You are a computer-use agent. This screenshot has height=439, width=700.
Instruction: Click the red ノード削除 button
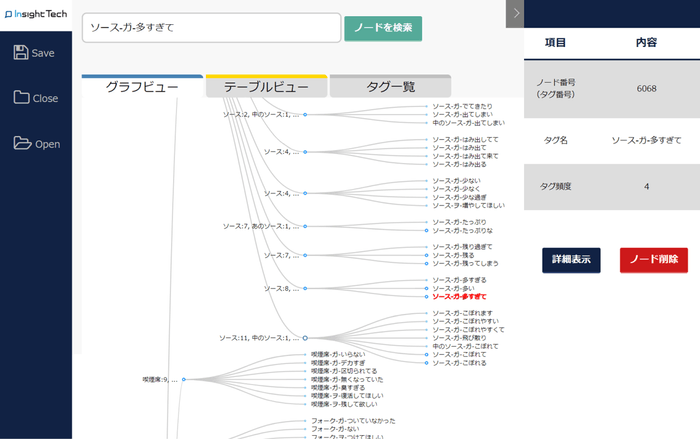point(653,259)
